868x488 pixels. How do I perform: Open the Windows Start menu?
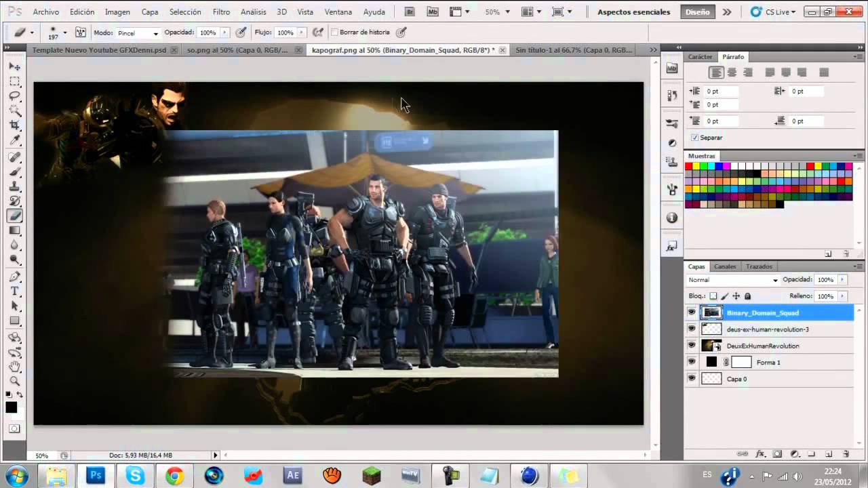coord(16,475)
